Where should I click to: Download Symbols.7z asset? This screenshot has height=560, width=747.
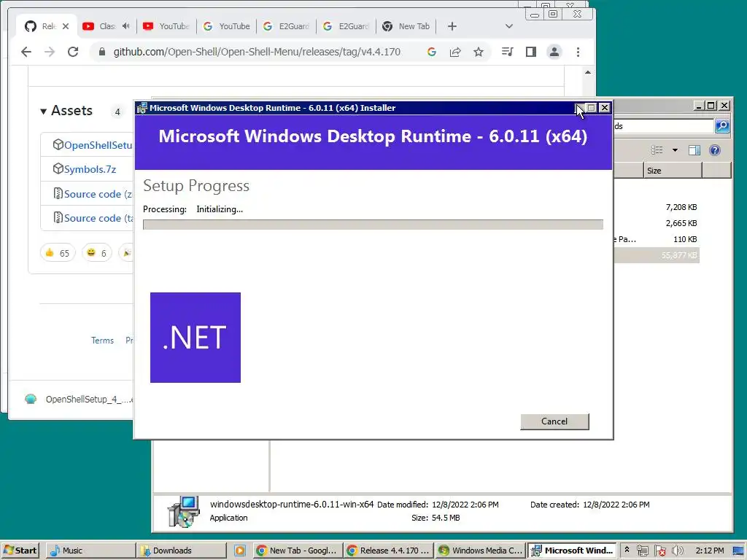point(90,169)
